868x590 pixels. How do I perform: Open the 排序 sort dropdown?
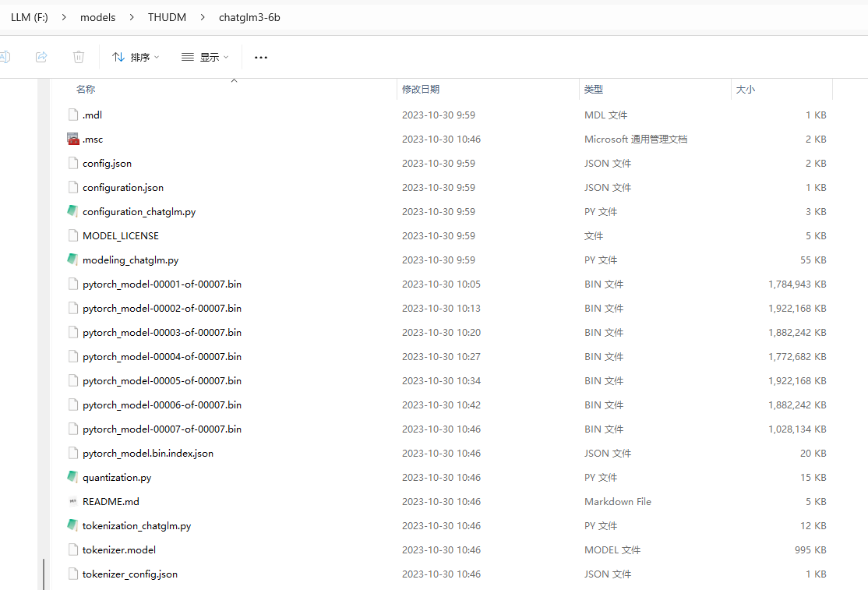pos(136,57)
